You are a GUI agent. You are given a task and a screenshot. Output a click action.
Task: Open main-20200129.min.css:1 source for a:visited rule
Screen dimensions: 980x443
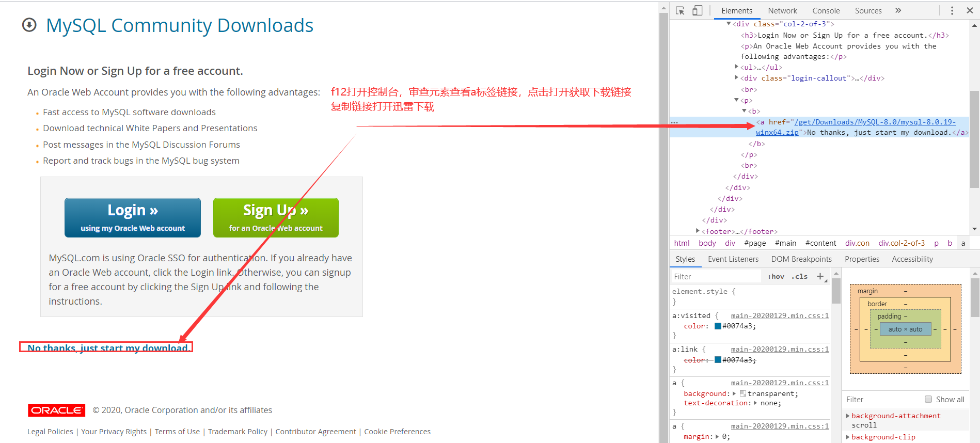click(x=780, y=315)
